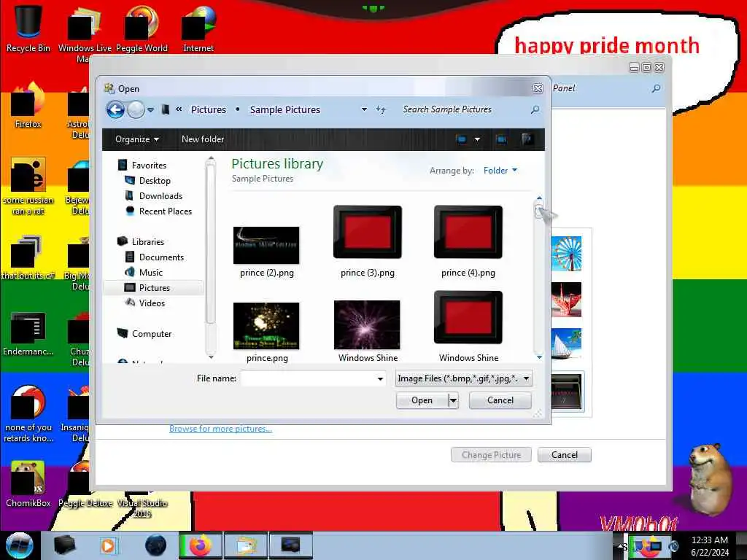Click Browse for more pictures link

point(220,429)
